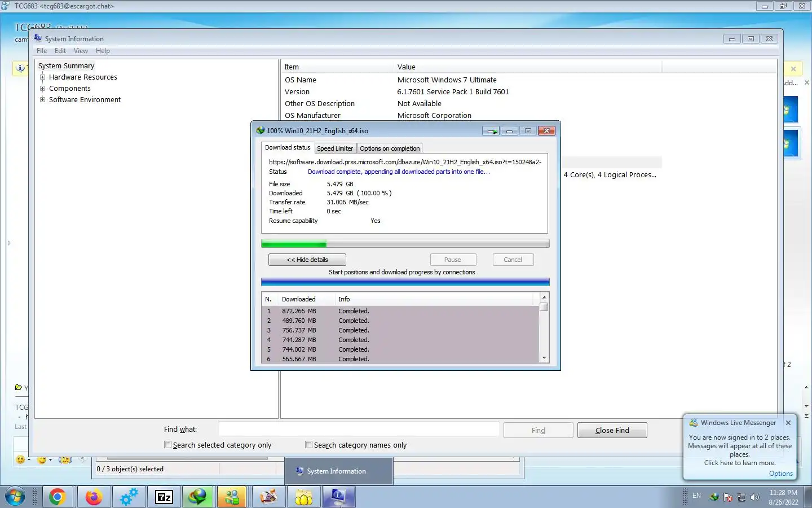Open the Windows Start menu

(x=15, y=497)
